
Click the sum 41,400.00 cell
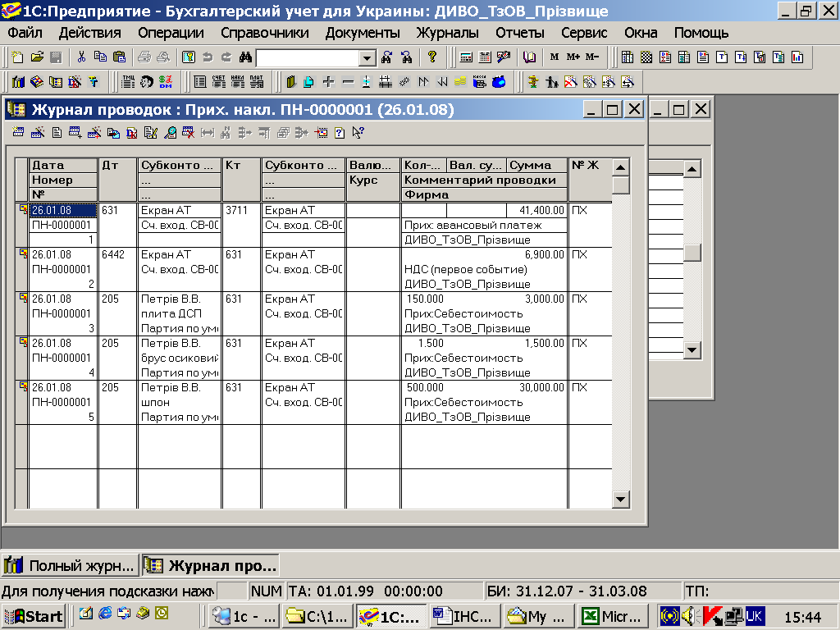click(536, 210)
